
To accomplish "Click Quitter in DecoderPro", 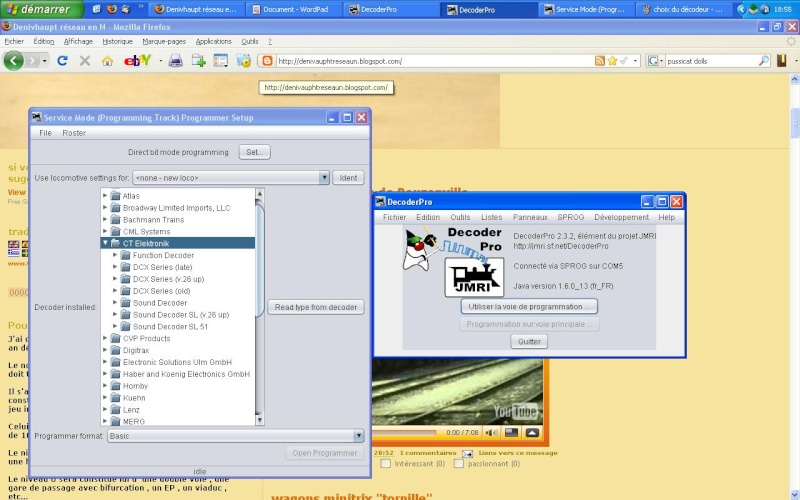I will pyautogui.click(x=529, y=341).
